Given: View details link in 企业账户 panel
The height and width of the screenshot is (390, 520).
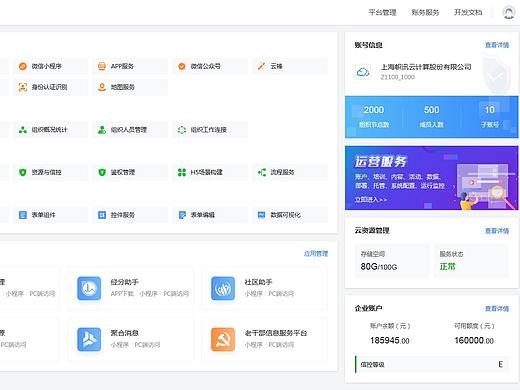Looking at the screenshot, I should 497,309.
